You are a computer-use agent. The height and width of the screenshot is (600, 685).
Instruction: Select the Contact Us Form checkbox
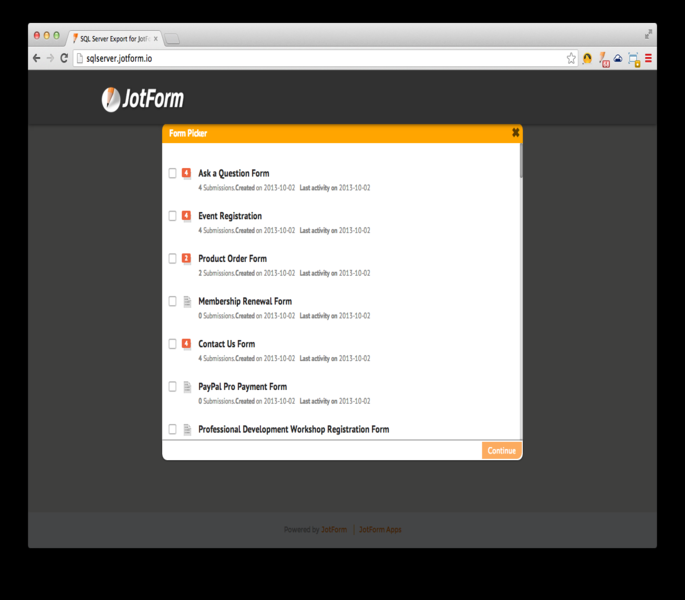(172, 344)
